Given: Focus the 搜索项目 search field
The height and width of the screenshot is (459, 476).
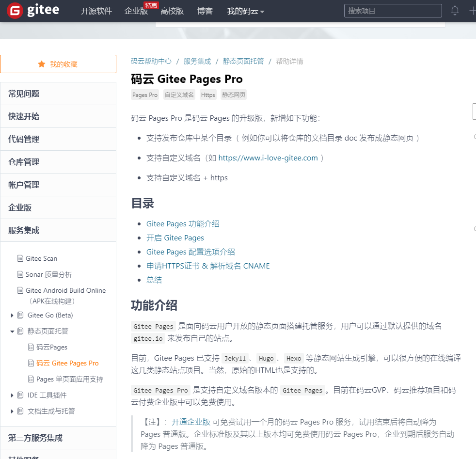Looking at the screenshot, I should click(x=393, y=11).
